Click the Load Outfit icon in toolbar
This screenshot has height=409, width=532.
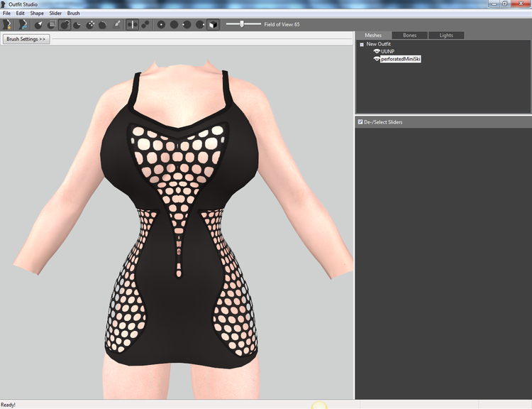click(23, 24)
